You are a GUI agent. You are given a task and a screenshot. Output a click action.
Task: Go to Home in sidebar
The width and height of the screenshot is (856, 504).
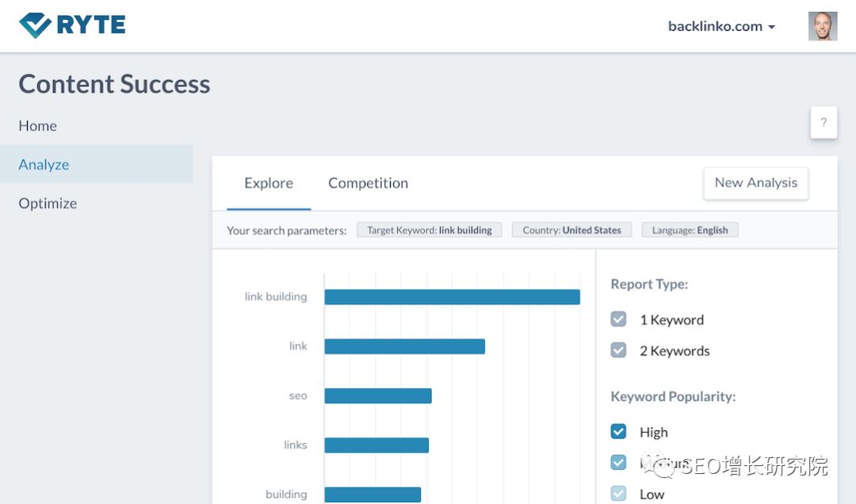point(38,125)
